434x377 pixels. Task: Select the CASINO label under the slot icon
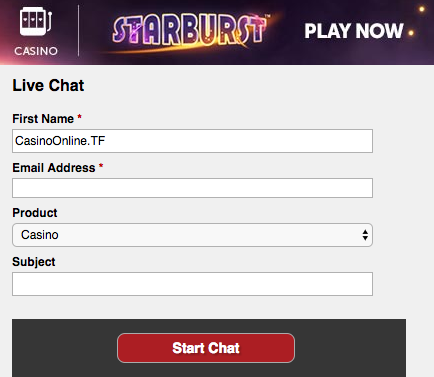36,51
